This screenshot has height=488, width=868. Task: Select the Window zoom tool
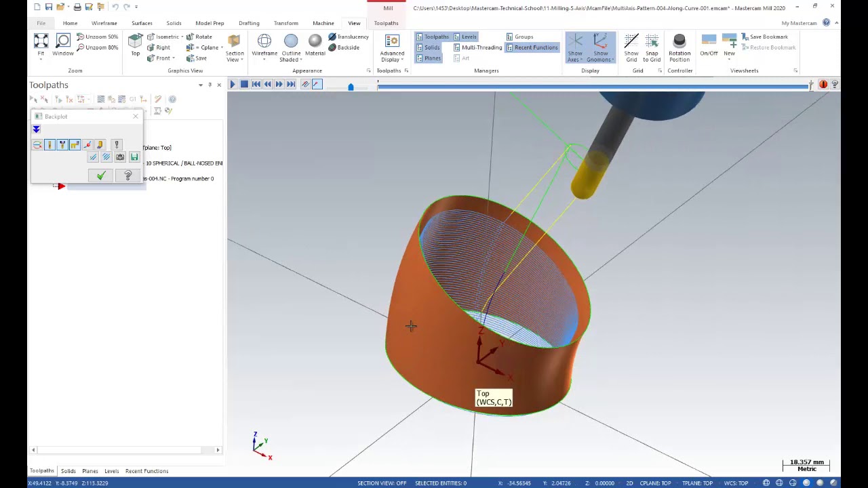click(63, 45)
